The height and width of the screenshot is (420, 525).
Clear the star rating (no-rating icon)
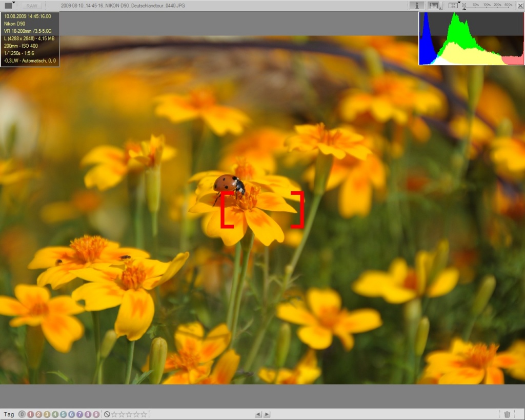click(x=107, y=414)
